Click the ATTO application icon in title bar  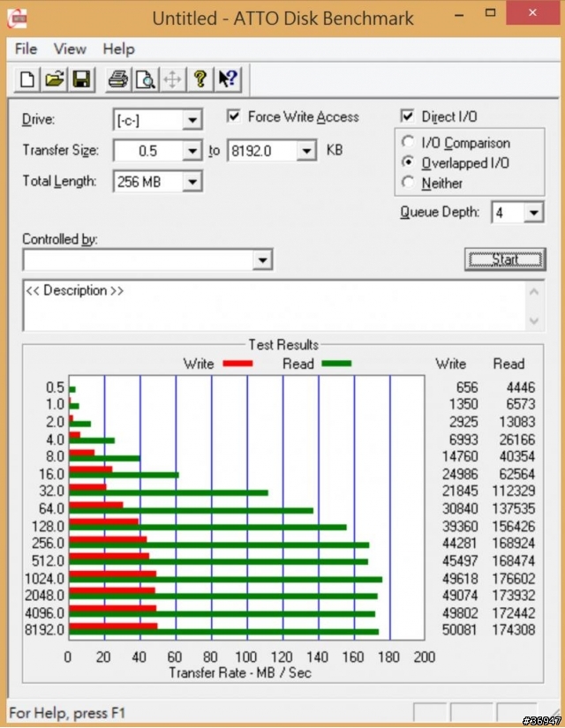pos(18,19)
